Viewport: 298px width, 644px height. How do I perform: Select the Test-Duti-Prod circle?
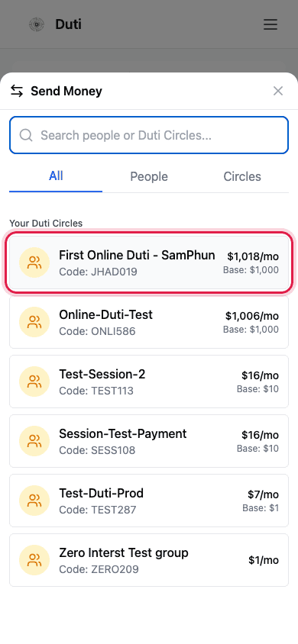coord(149,501)
